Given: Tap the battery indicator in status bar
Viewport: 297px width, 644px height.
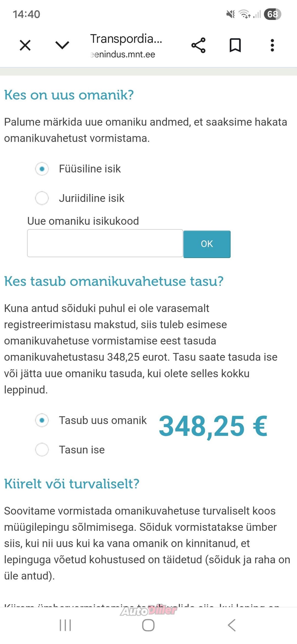Looking at the screenshot, I should tap(272, 14).
